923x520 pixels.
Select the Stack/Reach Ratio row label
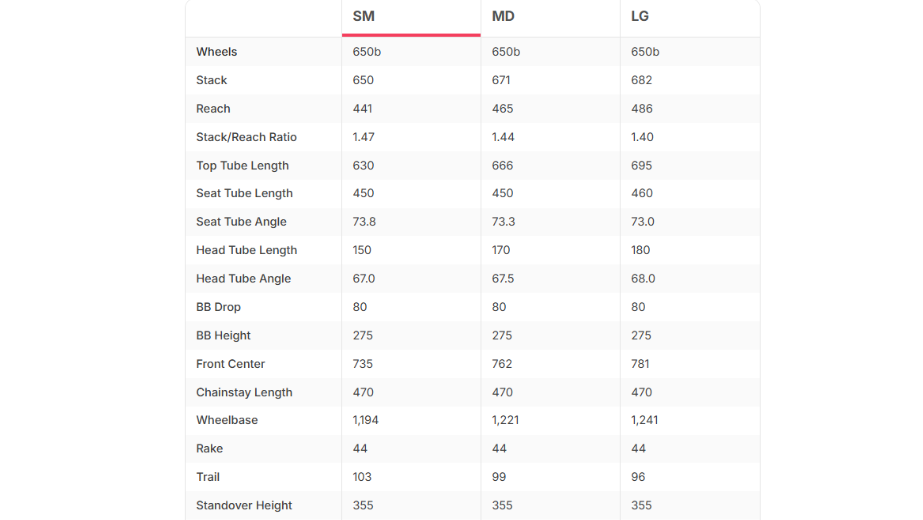click(246, 137)
